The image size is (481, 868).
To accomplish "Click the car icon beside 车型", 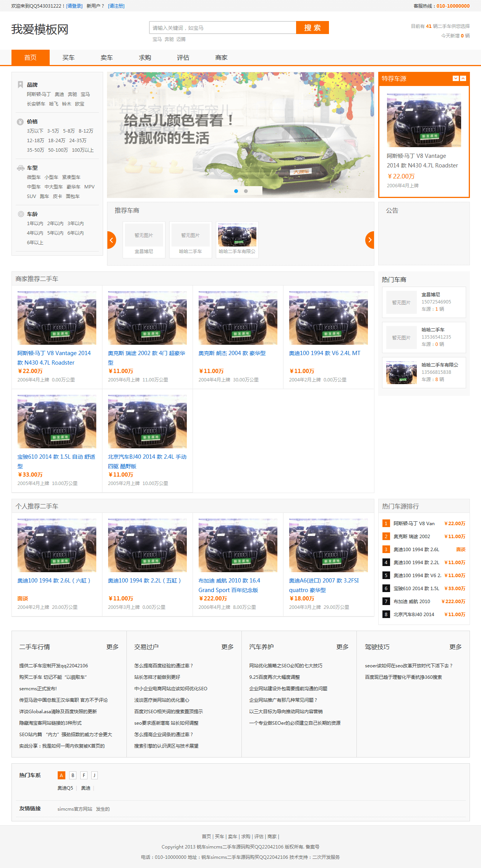I will pos(21,168).
